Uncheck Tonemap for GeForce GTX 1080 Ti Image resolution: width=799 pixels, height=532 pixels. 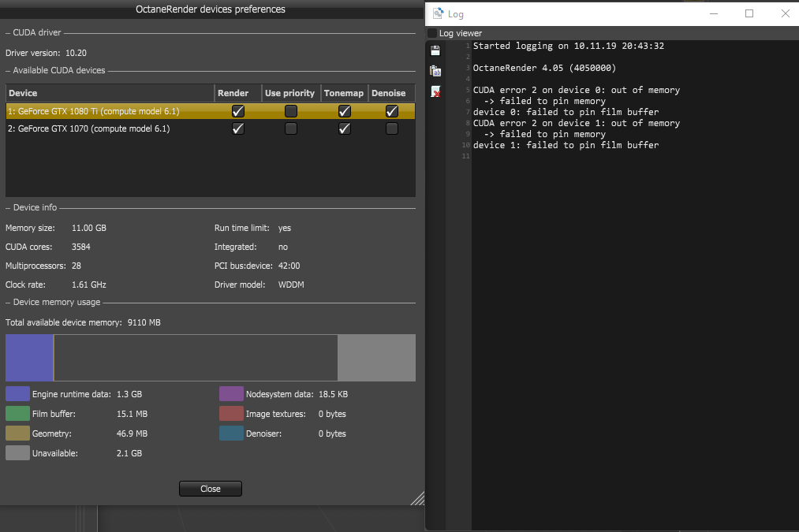coord(345,111)
